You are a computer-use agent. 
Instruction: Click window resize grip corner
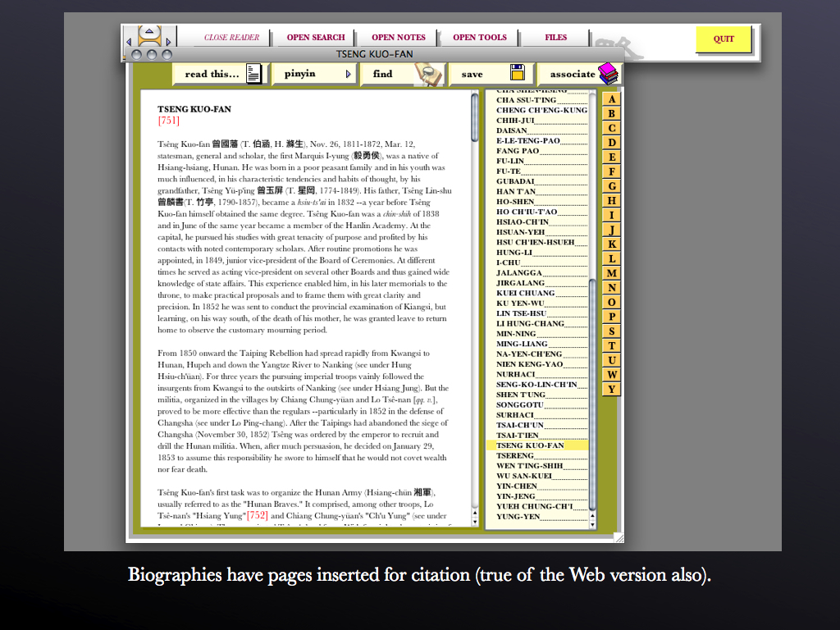pyautogui.click(x=619, y=538)
